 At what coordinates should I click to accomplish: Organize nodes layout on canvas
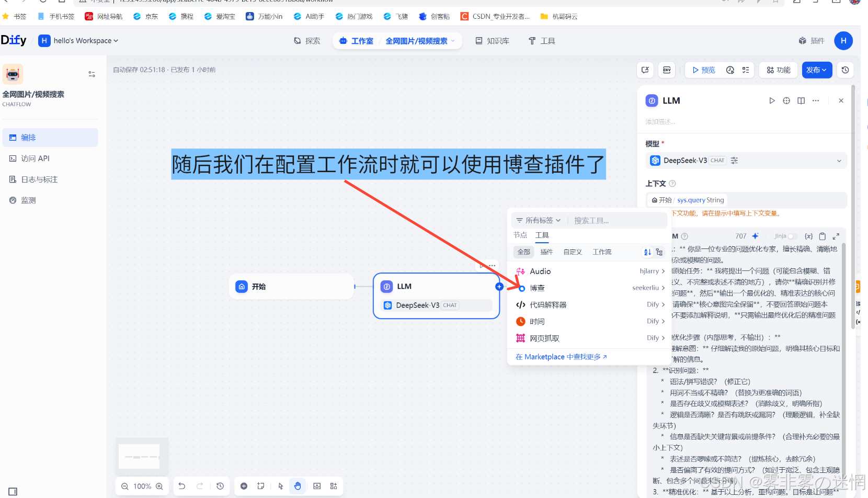point(334,486)
